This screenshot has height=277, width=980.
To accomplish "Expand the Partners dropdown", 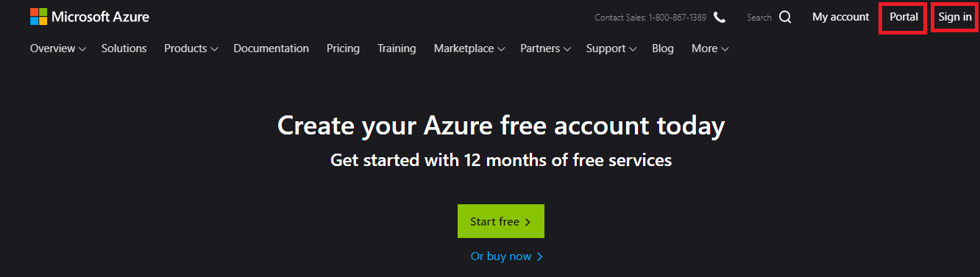I will click(545, 48).
